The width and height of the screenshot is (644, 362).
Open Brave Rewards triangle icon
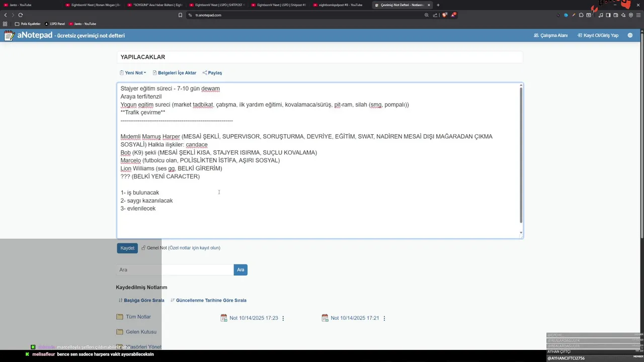tap(453, 15)
